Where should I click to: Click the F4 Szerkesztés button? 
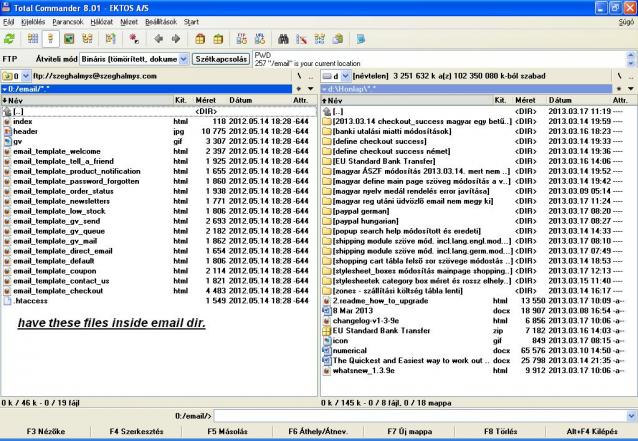pyautogui.click(x=136, y=431)
